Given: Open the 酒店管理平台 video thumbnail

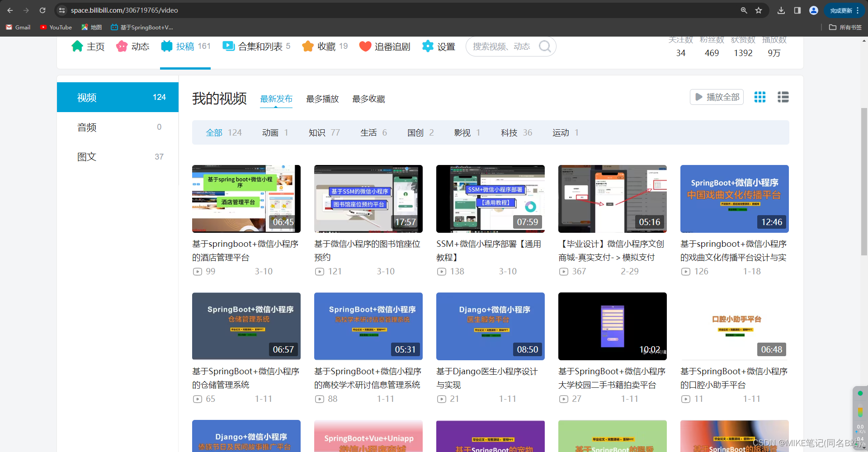Looking at the screenshot, I should tap(246, 199).
